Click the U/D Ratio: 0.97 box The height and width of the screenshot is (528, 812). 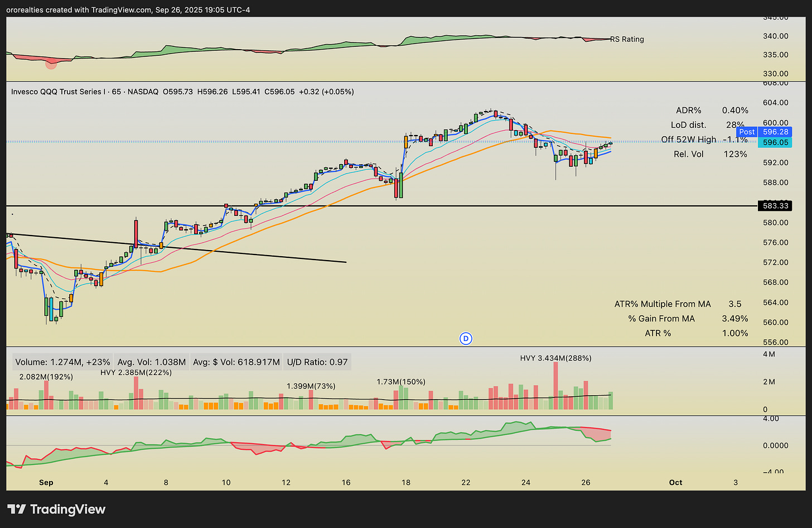317,362
